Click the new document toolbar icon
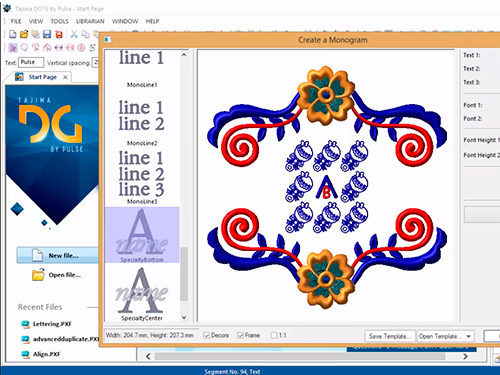Image resolution: width=500 pixels, height=375 pixels. (x=13, y=34)
